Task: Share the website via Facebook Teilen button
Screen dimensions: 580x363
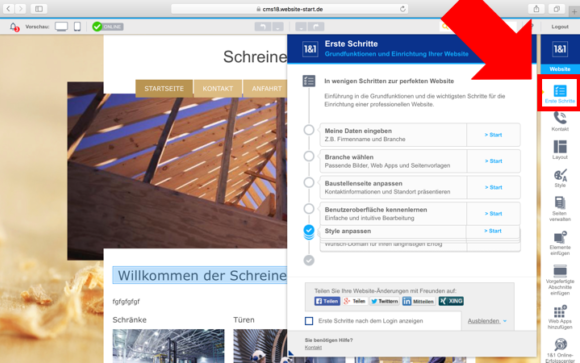Action: tap(327, 301)
